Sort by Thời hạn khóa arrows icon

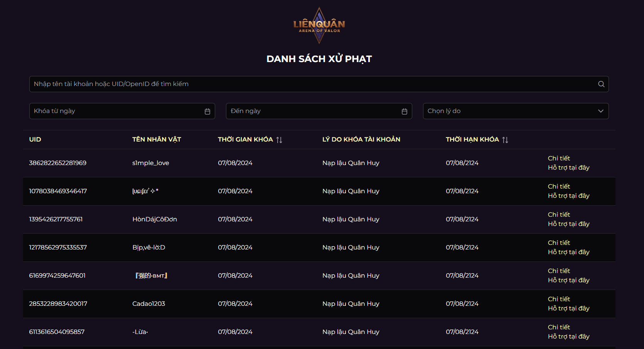[x=505, y=140]
